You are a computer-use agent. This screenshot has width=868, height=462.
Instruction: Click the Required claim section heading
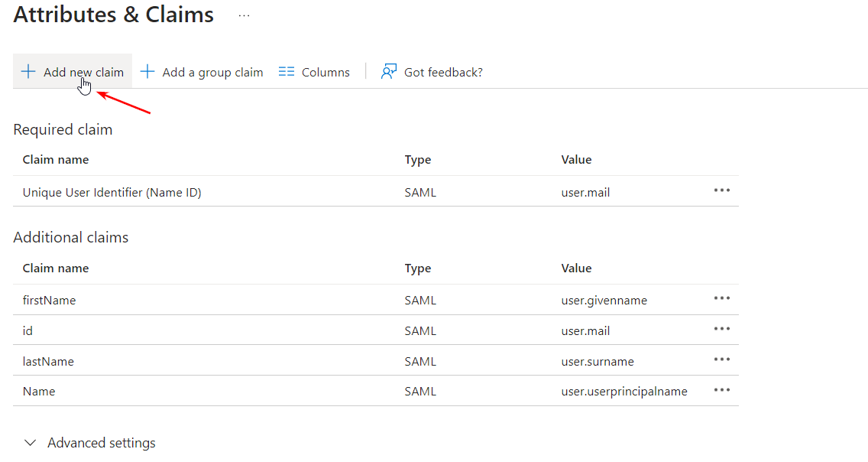point(63,129)
